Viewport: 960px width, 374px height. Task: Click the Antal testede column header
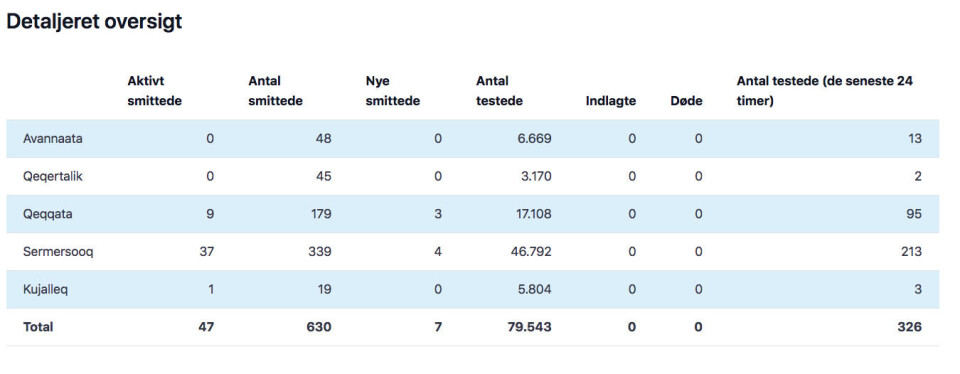[499, 91]
